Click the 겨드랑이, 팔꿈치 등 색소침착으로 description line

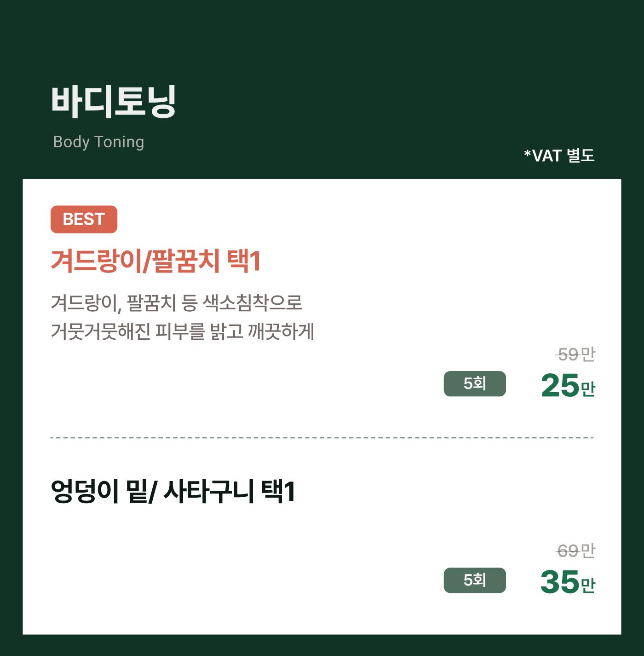pos(177,302)
